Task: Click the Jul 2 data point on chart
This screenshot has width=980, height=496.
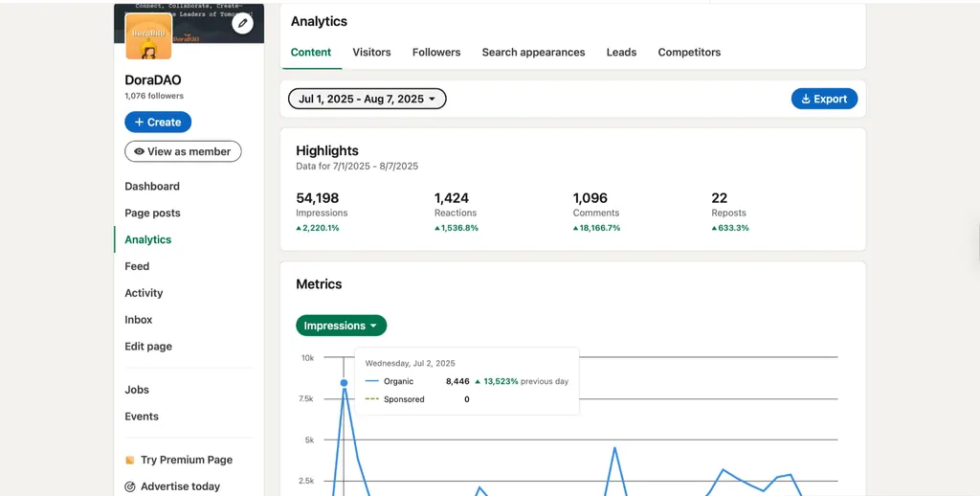Action: (344, 383)
